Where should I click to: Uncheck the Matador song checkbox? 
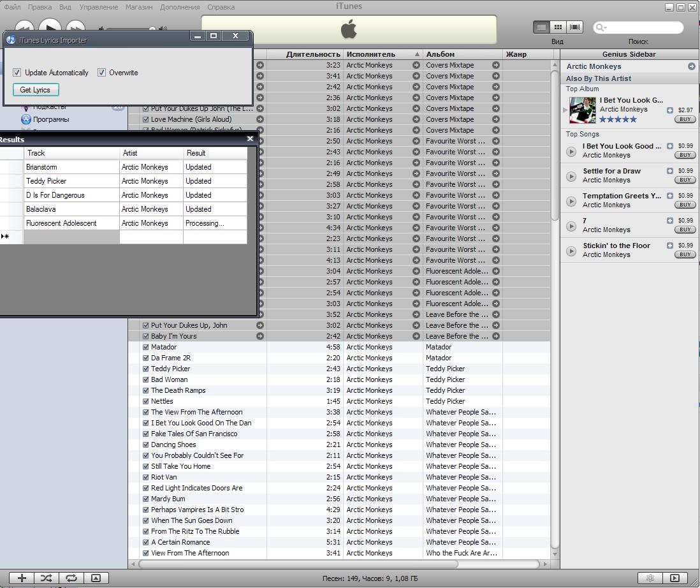[x=145, y=348]
